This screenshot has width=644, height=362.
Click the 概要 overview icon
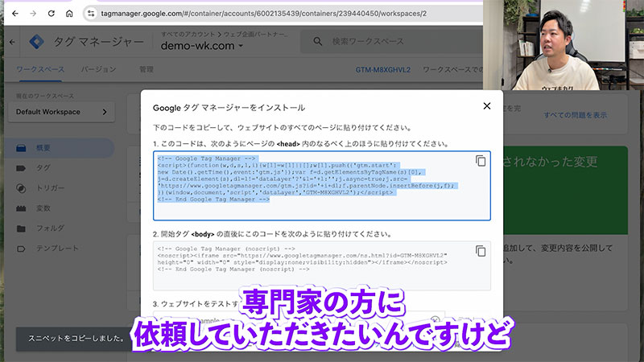pos(21,148)
